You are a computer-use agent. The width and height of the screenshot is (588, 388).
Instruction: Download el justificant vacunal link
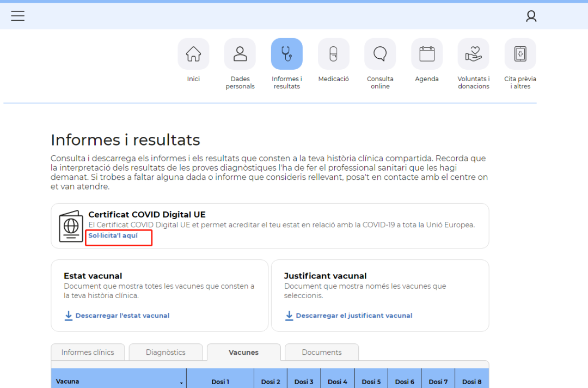(354, 316)
